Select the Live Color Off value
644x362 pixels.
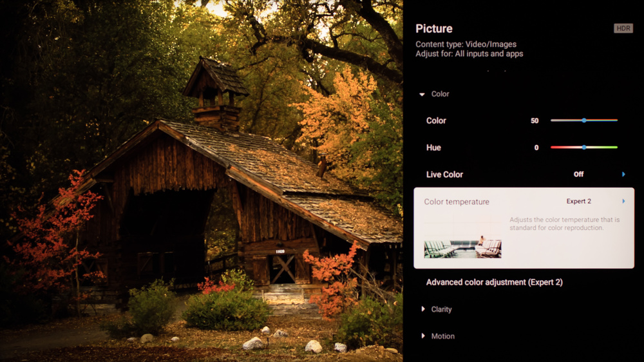tap(578, 174)
